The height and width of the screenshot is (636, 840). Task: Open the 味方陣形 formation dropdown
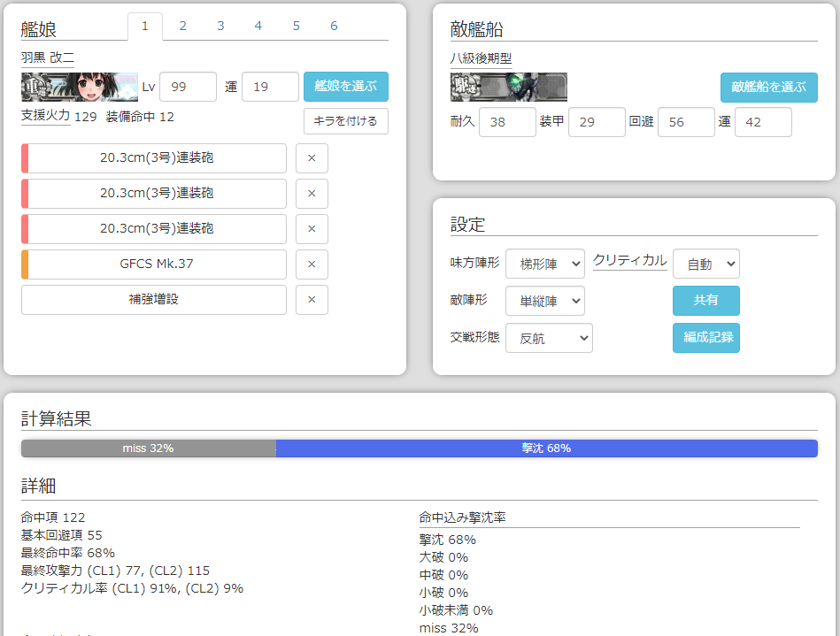click(x=545, y=264)
